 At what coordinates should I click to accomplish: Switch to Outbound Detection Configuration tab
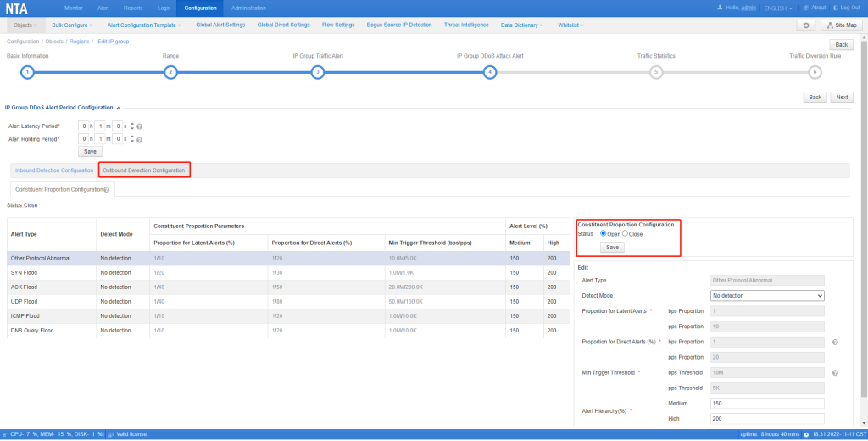point(144,170)
